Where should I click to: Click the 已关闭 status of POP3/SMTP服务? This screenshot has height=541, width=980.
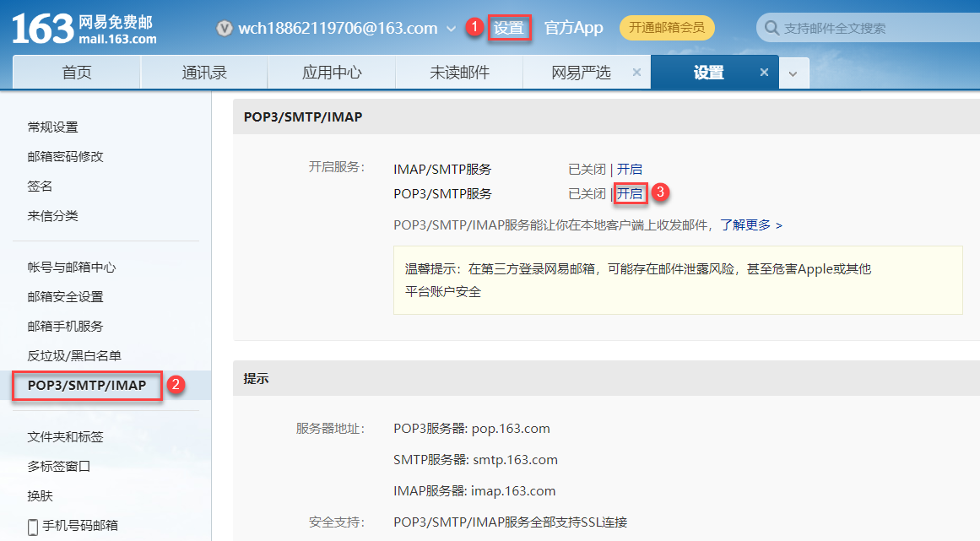pos(587,193)
